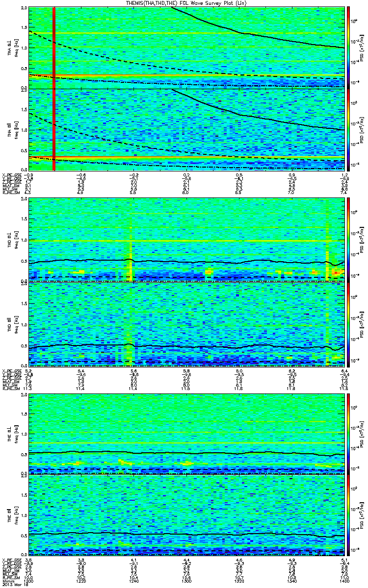
Task: Click the 1340 time tick label
Action: 292,581
